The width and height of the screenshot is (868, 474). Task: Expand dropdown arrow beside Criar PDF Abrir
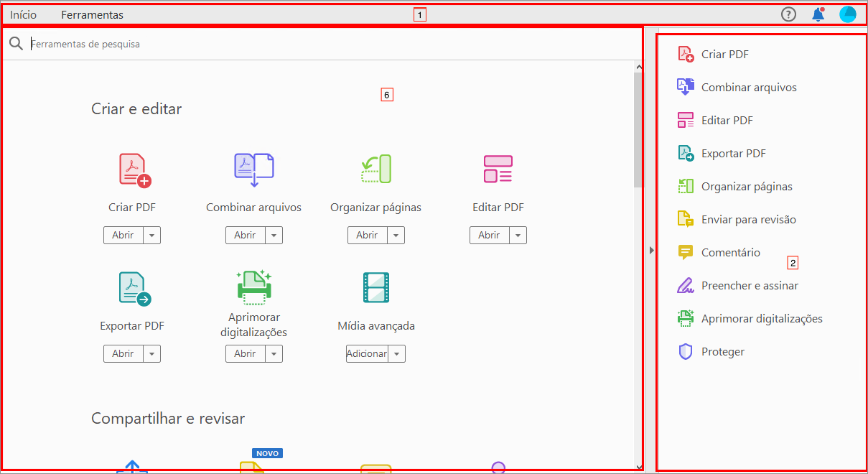point(151,235)
